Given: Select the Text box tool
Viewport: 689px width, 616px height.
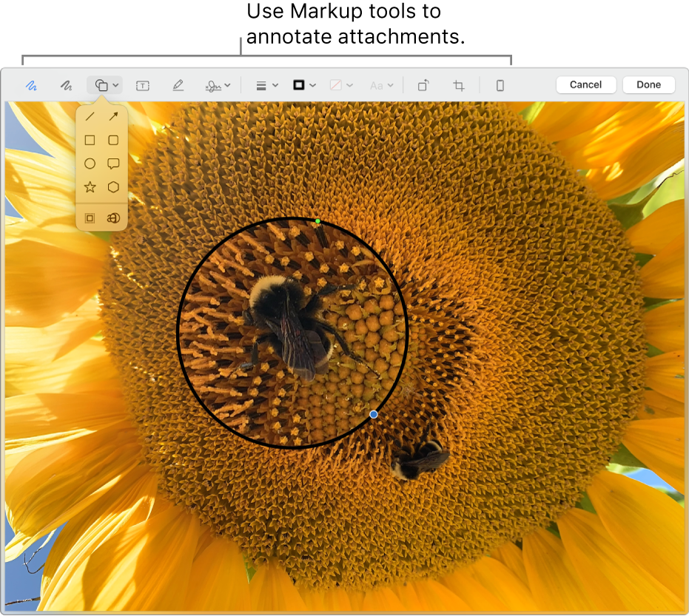Looking at the screenshot, I should click(142, 85).
